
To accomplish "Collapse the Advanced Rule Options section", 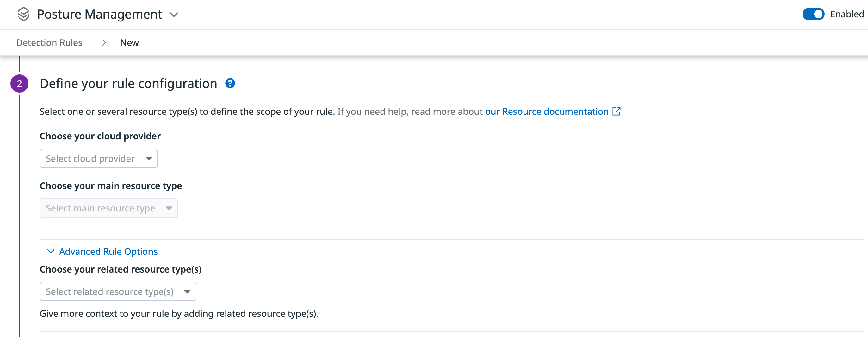I will [x=108, y=251].
